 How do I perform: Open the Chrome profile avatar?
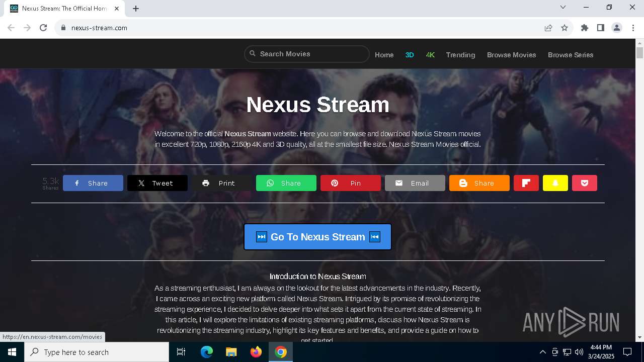click(617, 28)
